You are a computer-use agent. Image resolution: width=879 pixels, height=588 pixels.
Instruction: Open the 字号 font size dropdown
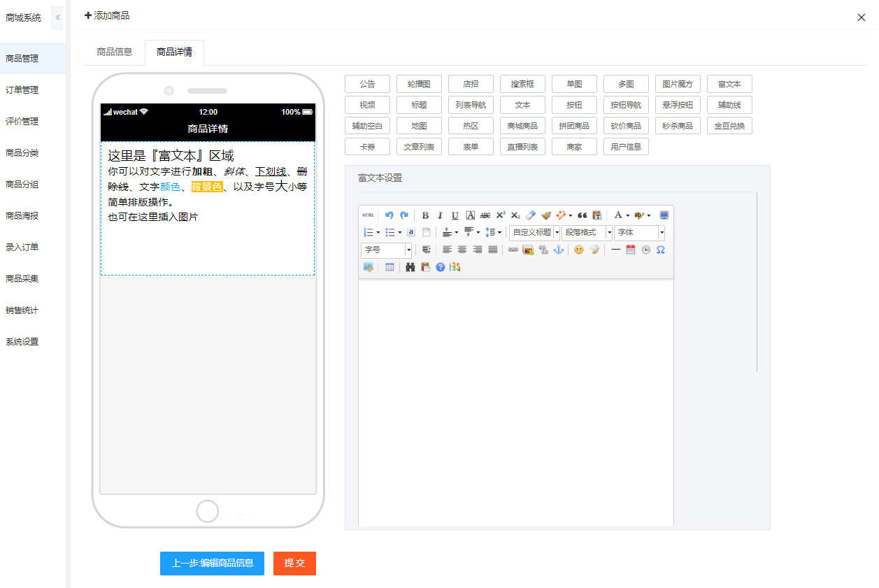pos(387,250)
